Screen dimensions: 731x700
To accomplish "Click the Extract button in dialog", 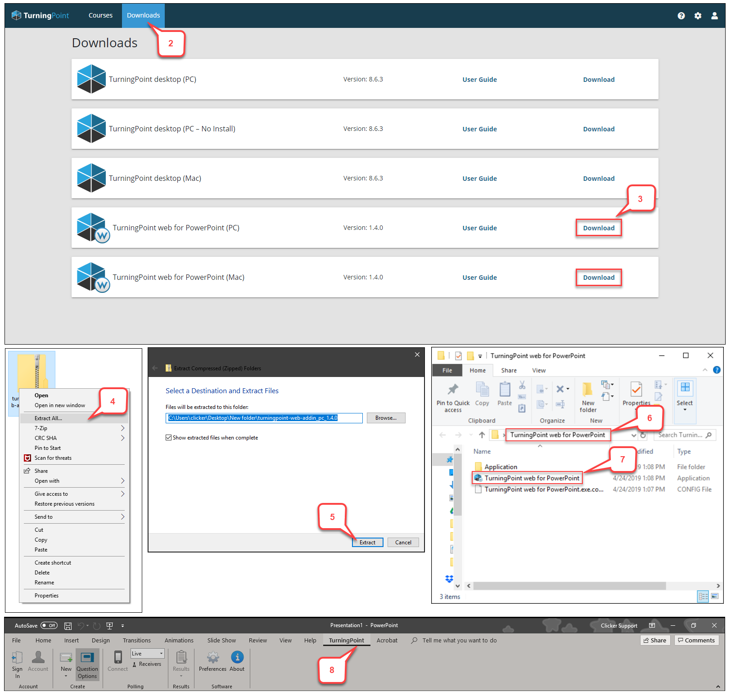I will (x=367, y=542).
